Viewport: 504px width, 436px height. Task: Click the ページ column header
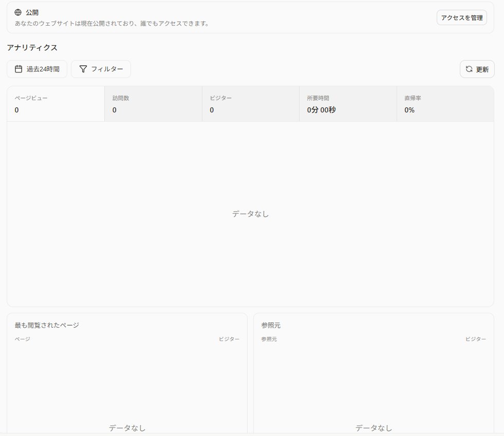pyautogui.click(x=23, y=339)
